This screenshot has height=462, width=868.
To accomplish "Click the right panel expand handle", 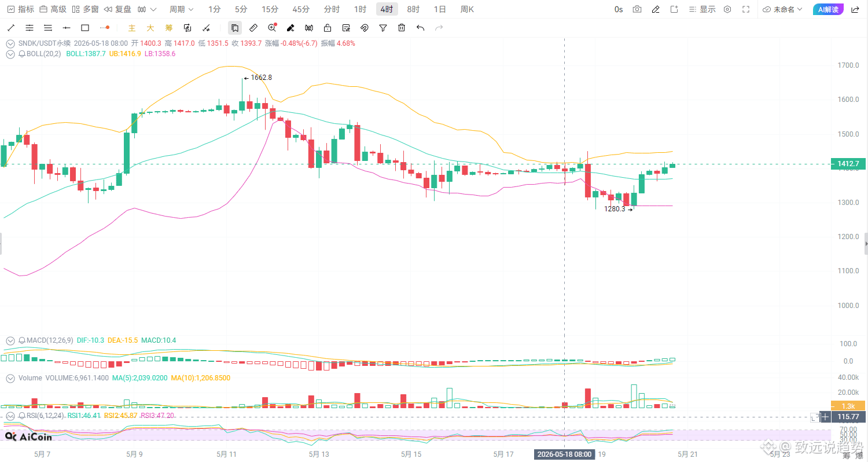I will click(866, 244).
